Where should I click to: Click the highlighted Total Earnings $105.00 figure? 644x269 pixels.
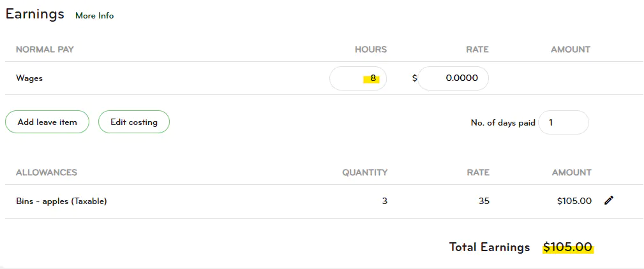click(567, 247)
